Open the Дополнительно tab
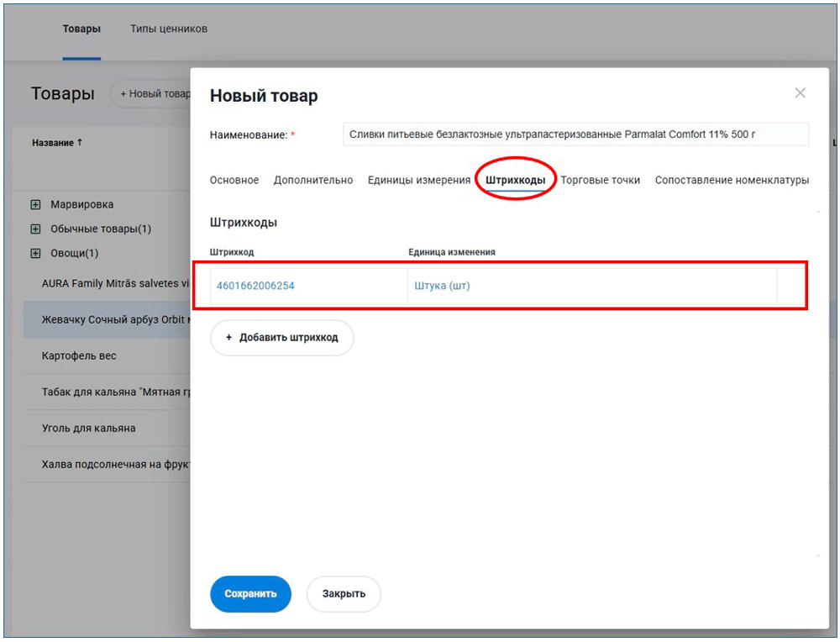 tap(313, 180)
